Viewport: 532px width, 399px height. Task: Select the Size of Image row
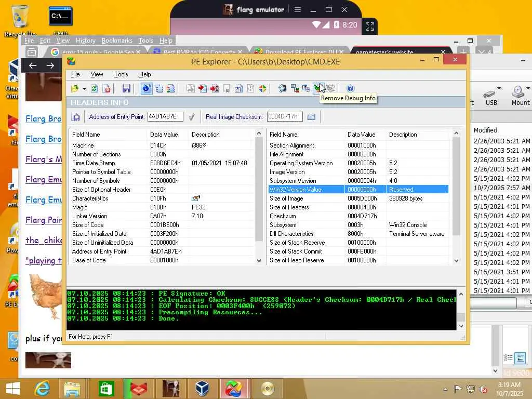click(x=358, y=198)
